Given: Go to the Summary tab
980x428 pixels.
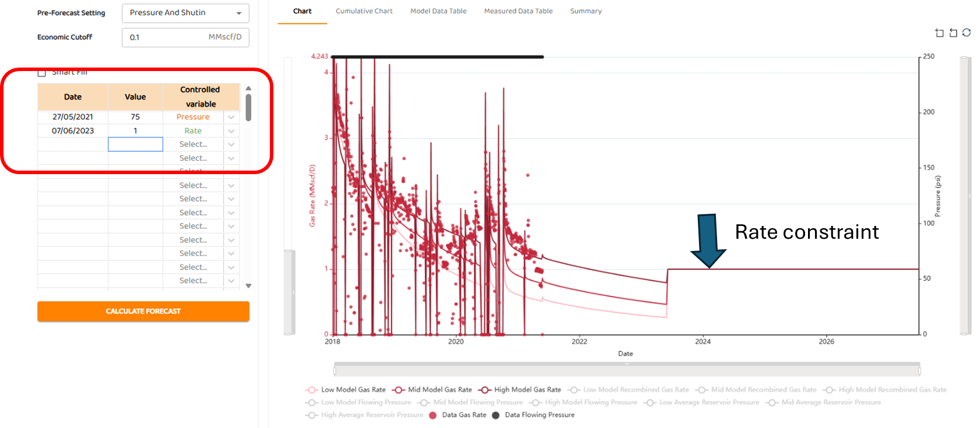Looking at the screenshot, I should (585, 11).
